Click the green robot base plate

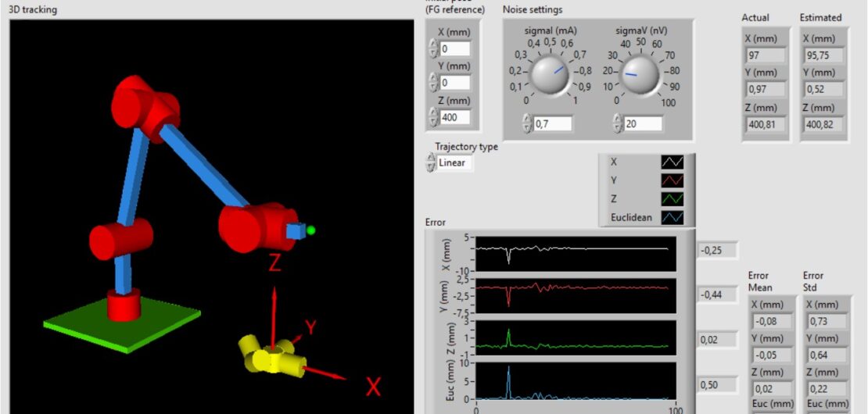coord(122,323)
